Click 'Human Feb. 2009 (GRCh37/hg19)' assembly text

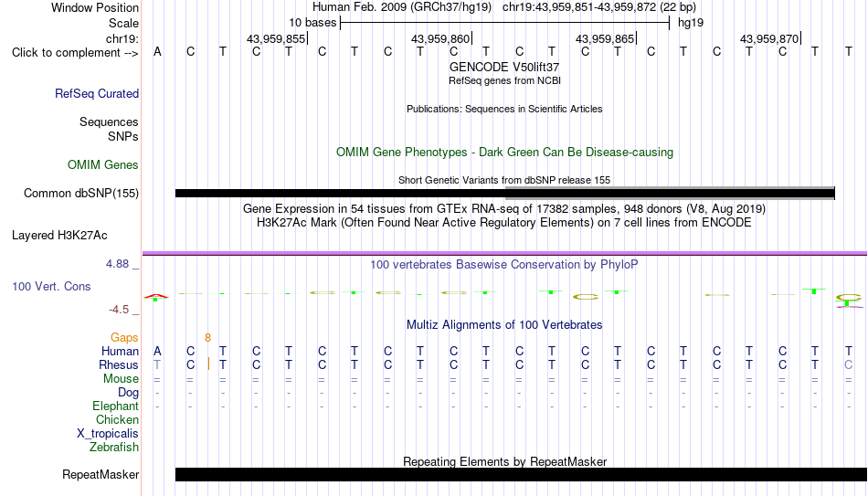pyautogui.click(x=402, y=7)
